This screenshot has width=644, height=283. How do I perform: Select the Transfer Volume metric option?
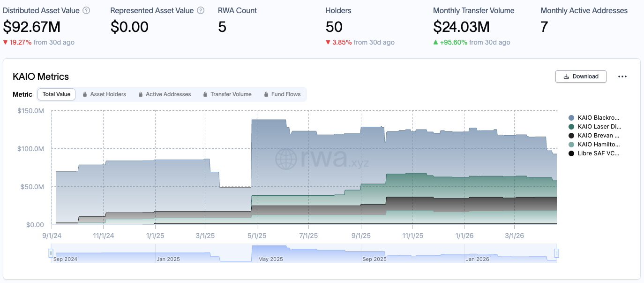[231, 94]
